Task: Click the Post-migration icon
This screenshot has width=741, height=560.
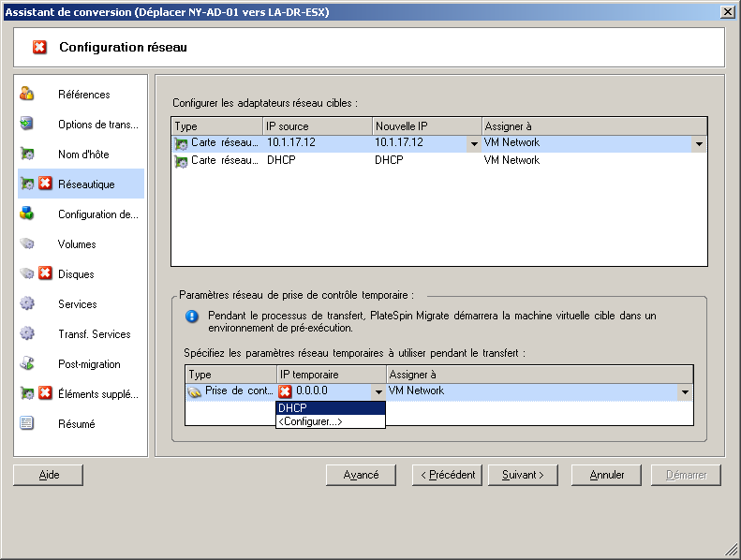Action: tap(27, 363)
